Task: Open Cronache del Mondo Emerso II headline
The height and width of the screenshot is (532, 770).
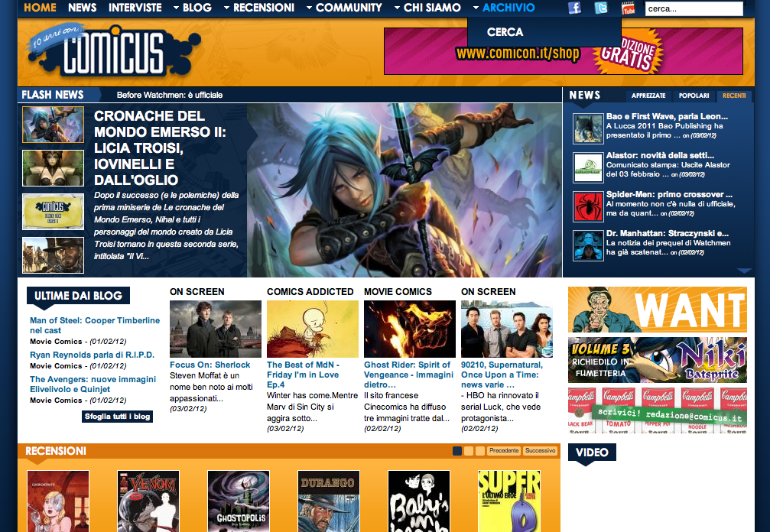Action: (160, 148)
